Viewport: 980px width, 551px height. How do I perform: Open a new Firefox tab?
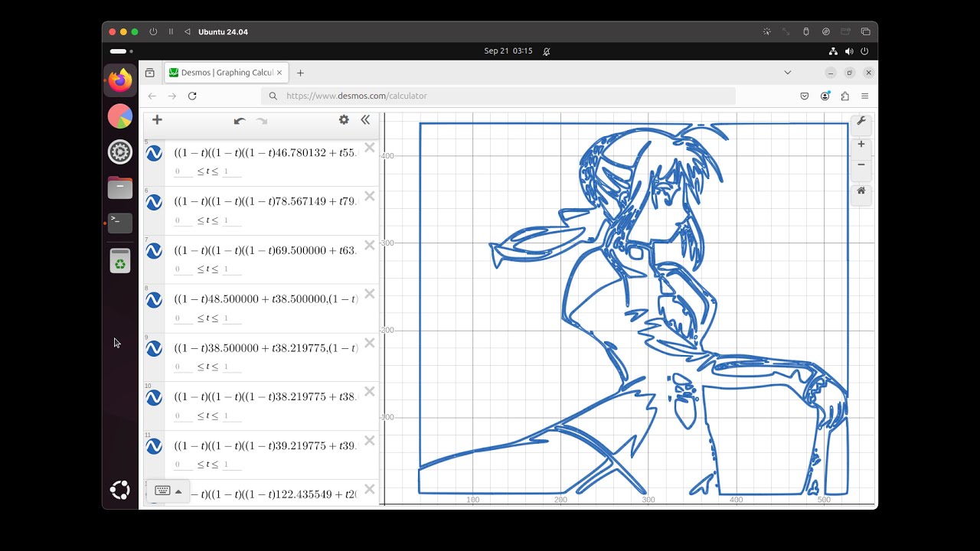tap(300, 73)
